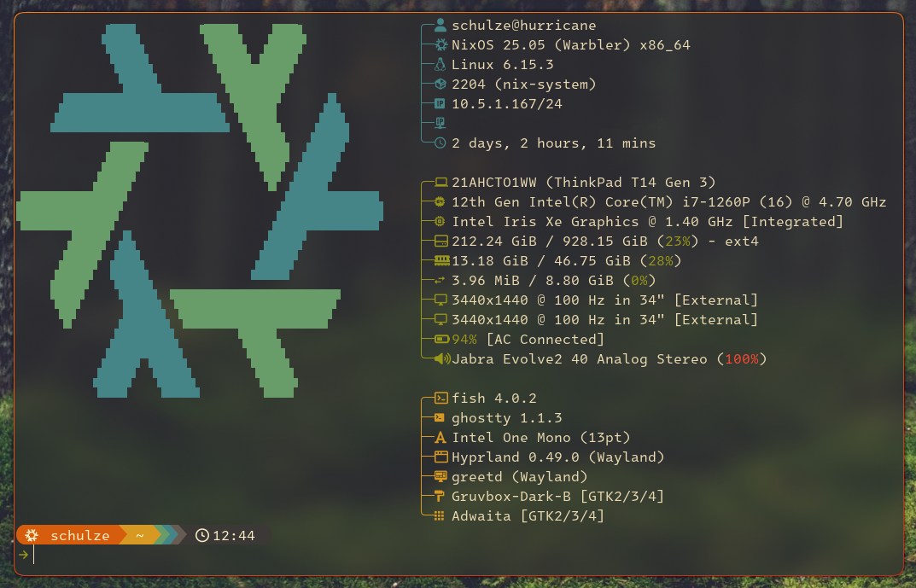
Task: Click the speaker icon next to Jabra Evolve2 40
Action: point(438,358)
